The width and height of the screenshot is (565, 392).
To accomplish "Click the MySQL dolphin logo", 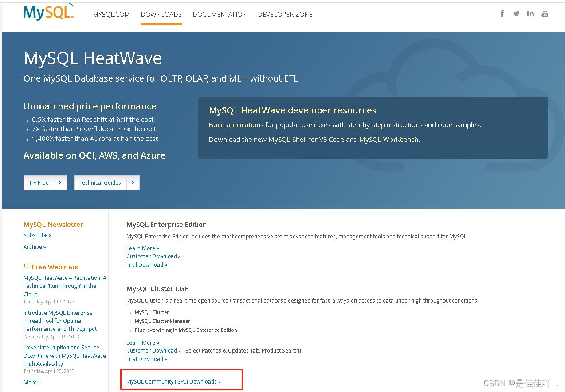I will [x=49, y=12].
